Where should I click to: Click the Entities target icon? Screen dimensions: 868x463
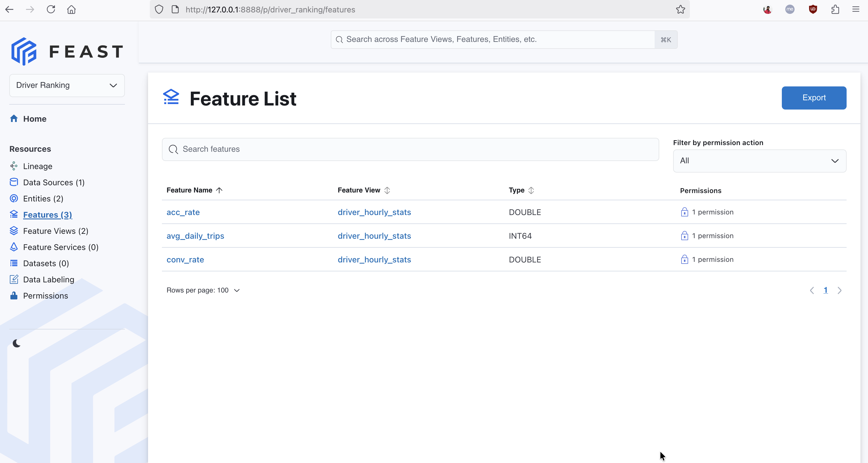tap(14, 198)
